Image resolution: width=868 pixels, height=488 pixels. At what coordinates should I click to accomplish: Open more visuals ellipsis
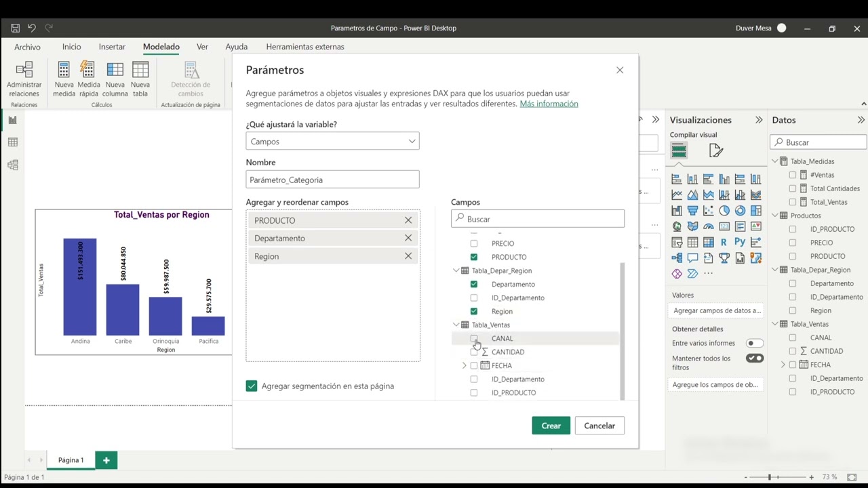coord(709,273)
